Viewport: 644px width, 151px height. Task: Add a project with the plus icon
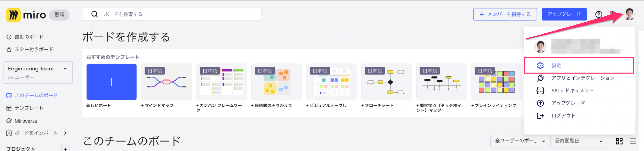tap(65, 148)
